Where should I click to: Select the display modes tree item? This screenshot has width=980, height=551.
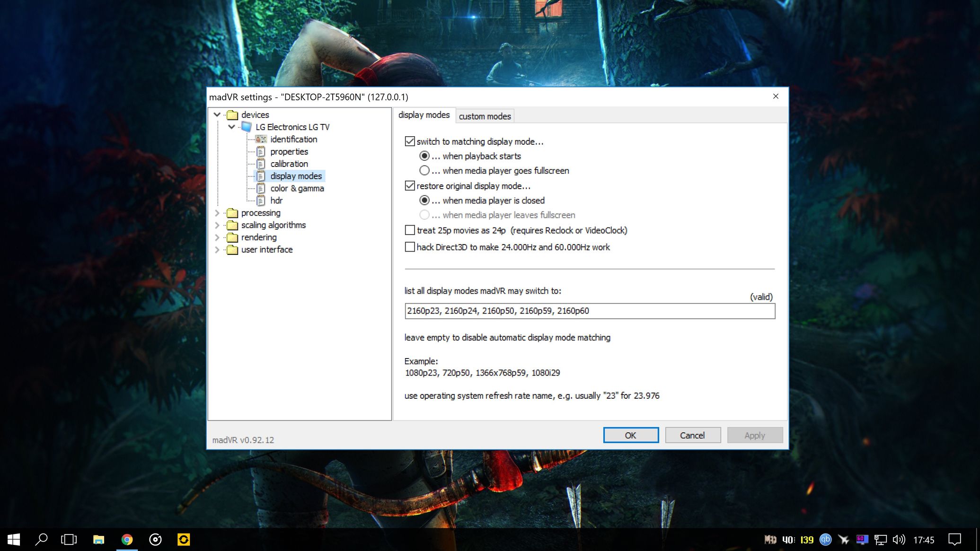coord(296,176)
